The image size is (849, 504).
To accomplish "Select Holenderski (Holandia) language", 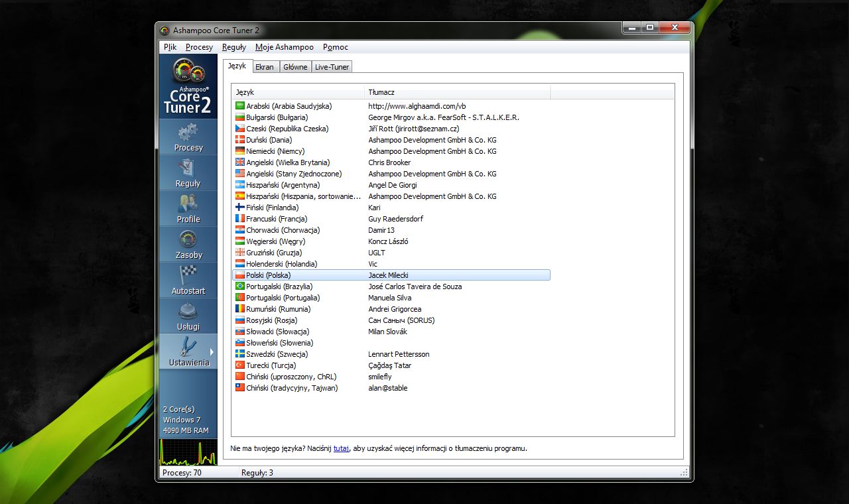I will (x=391, y=264).
